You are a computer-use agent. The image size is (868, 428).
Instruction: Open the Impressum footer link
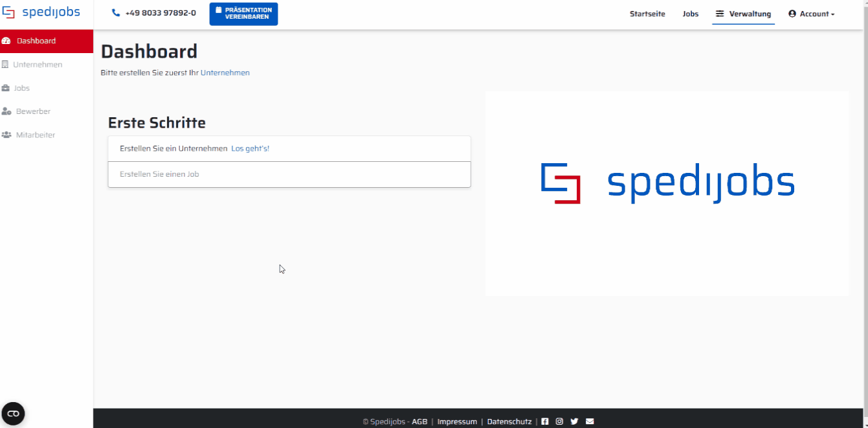point(457,422)
